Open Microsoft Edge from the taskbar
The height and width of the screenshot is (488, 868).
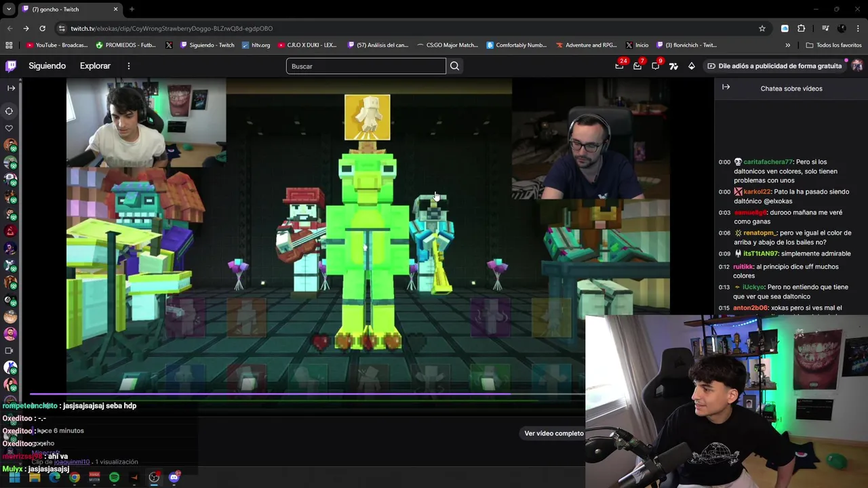point(54,477)
